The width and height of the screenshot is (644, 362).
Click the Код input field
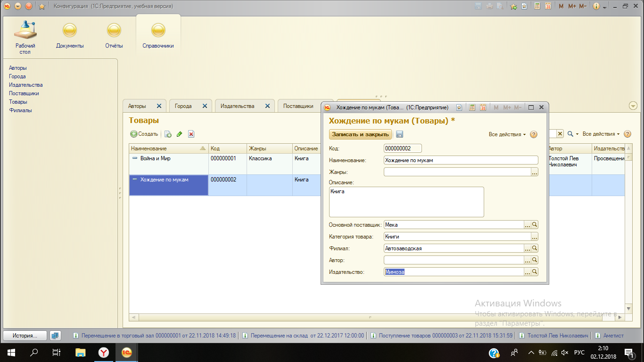pos(403,148)
